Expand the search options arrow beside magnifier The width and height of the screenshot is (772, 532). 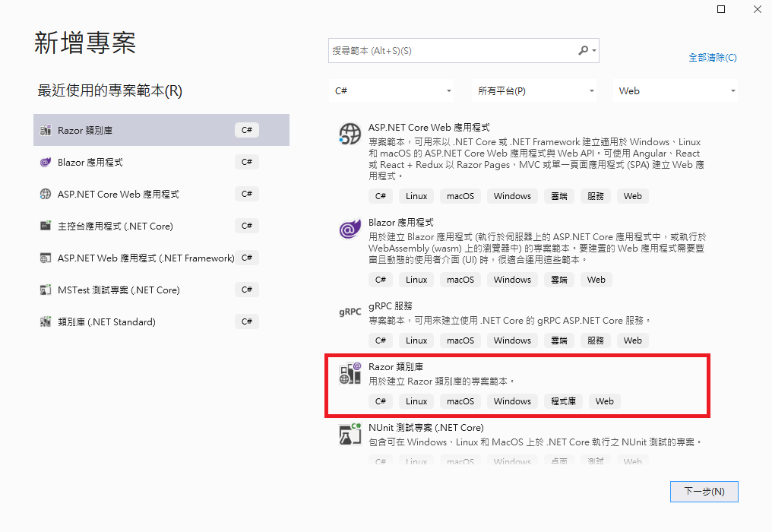[594, 51]
